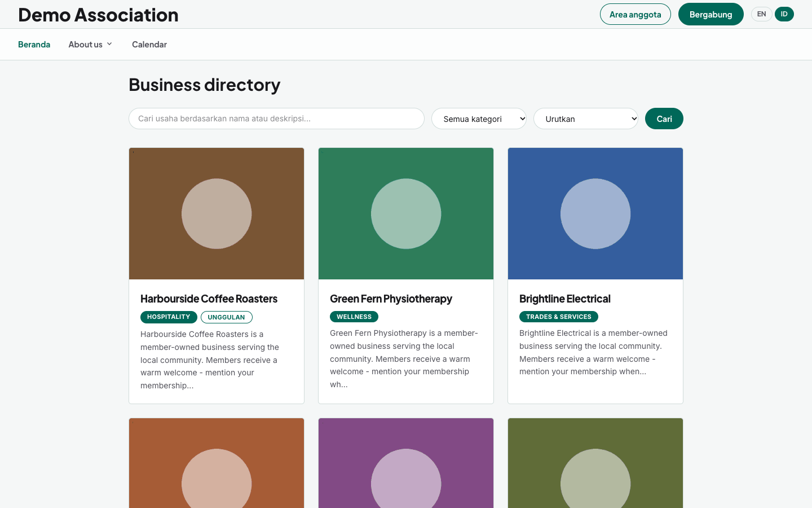
Task: Click the Bergabung button
Action: [x=711, y=14]
